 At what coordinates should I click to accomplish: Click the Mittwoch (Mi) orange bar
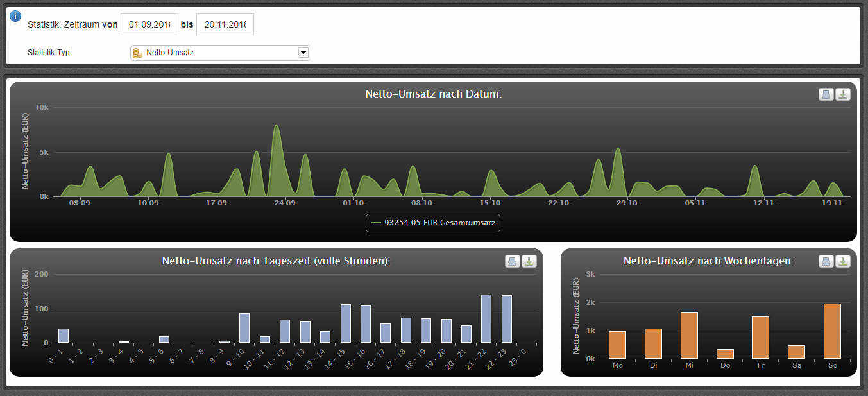[689, 335]
